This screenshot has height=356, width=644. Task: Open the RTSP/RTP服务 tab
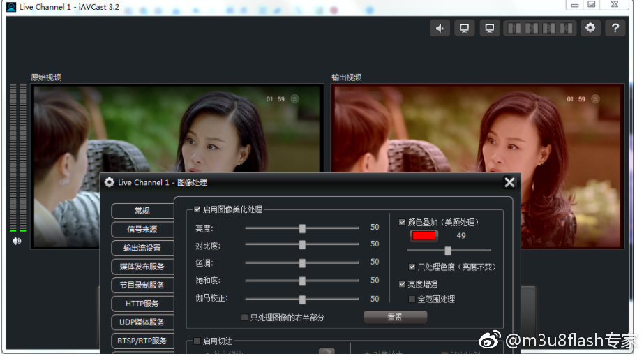(142, 341)
